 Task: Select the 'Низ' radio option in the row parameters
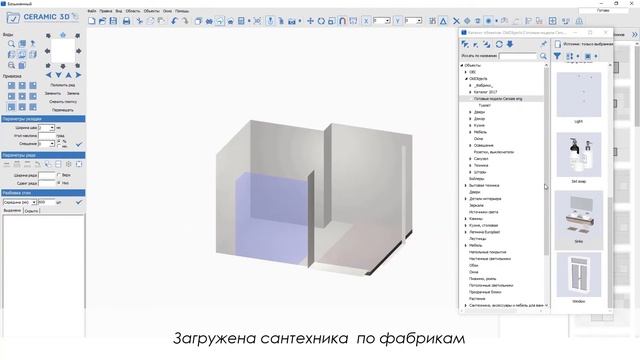click(x=59, y=183)
